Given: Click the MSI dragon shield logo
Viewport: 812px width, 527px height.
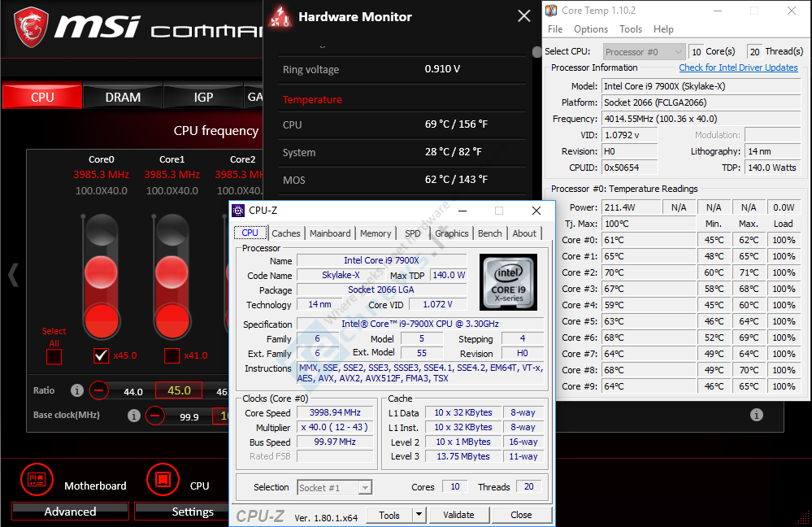Looking at the screenshot, I should (32, 27).
